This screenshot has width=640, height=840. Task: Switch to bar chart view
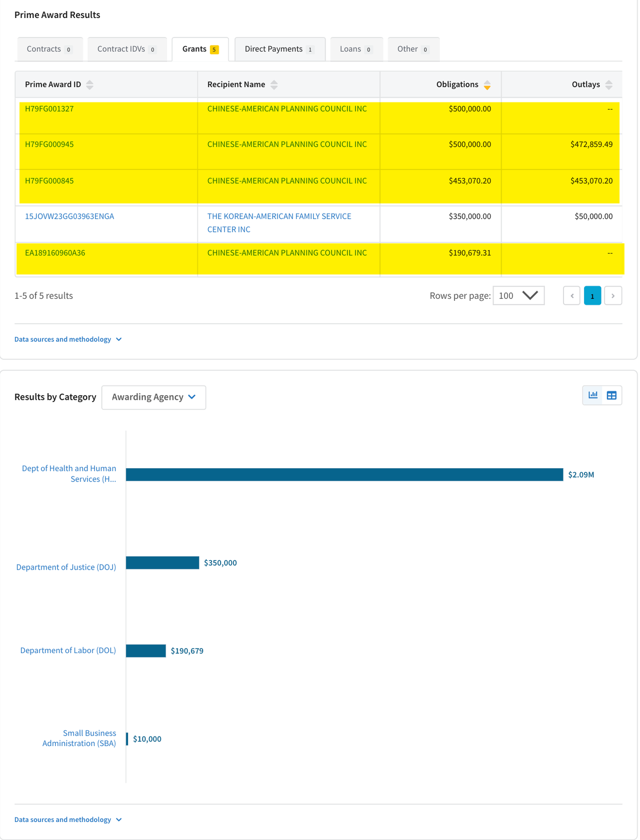click(593, 395)
